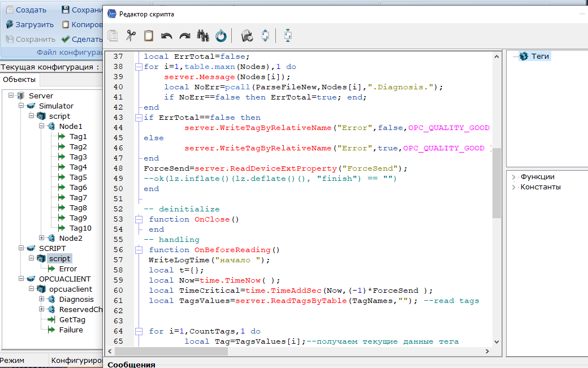588x368 pixels.
Task: Click the code editor scroll-up arrow
Action: 496,57
